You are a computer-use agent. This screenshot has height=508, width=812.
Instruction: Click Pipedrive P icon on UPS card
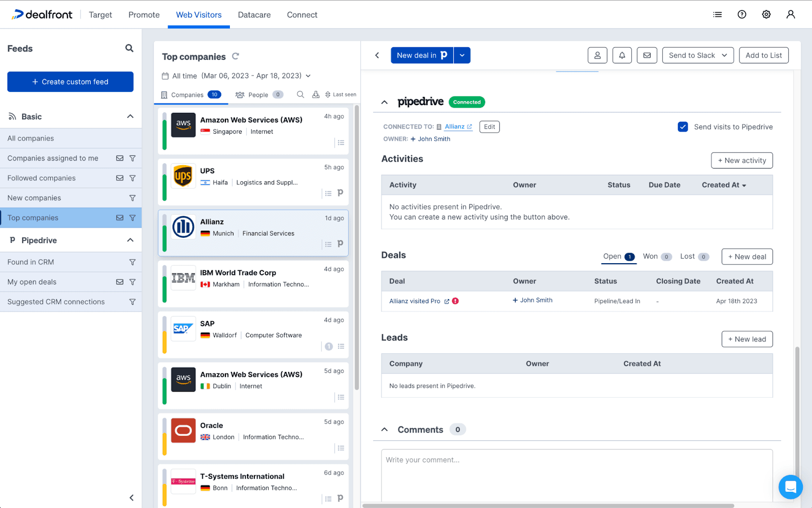(x=340, y=193)
